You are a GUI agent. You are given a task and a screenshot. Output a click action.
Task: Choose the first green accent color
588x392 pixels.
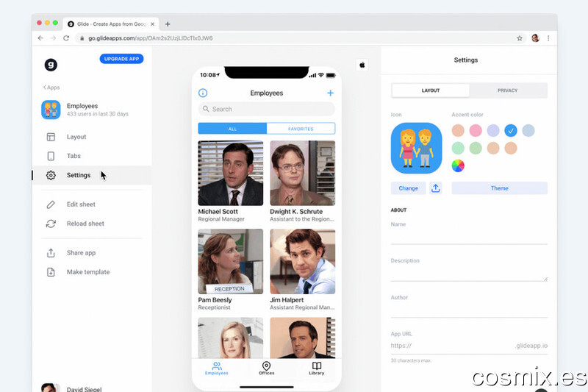pyautogui.click(x=458, y=148)
